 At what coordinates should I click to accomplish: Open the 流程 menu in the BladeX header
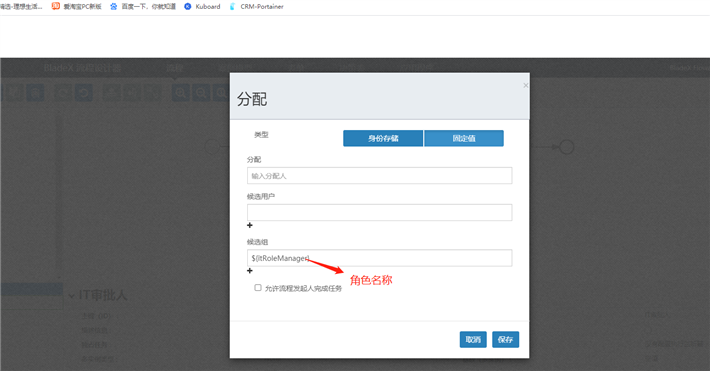click(174, 68)
